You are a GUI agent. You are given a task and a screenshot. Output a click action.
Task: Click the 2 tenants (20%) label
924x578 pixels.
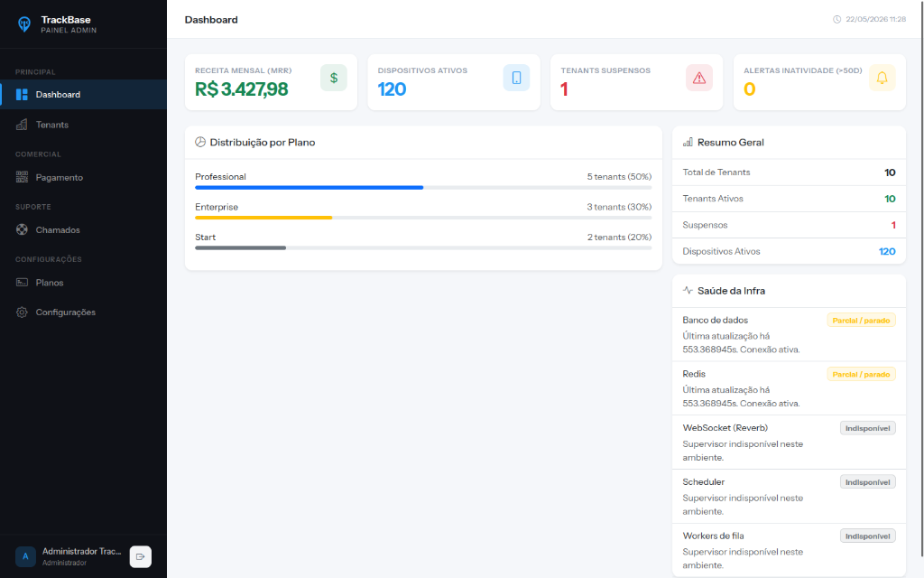(619, 237)
